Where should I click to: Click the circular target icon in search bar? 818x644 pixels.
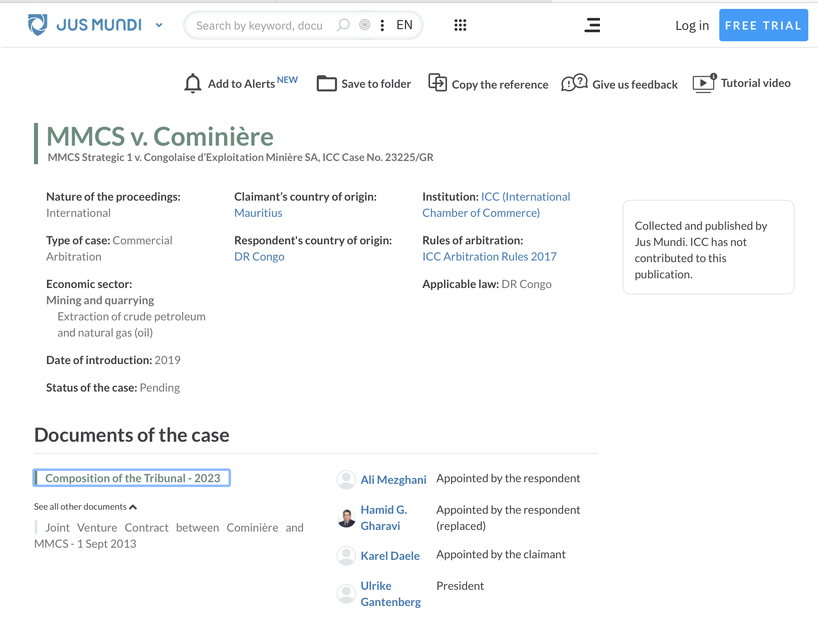(364, 25)
